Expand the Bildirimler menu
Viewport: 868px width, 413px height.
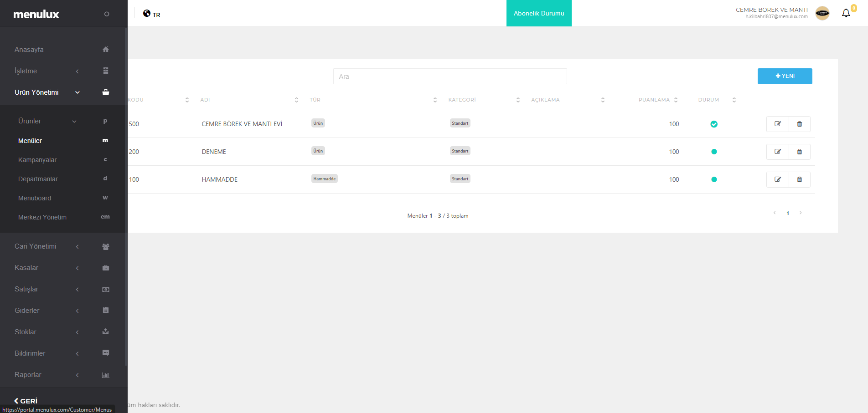click(77, 353)
